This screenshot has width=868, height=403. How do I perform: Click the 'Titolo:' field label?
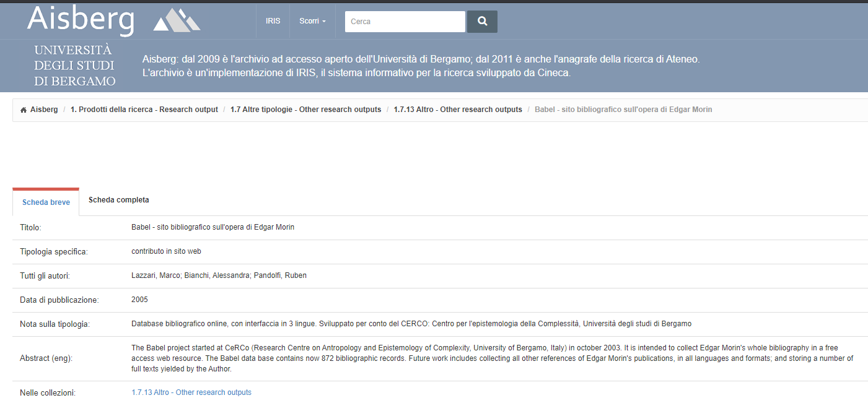tap(30, 228)
